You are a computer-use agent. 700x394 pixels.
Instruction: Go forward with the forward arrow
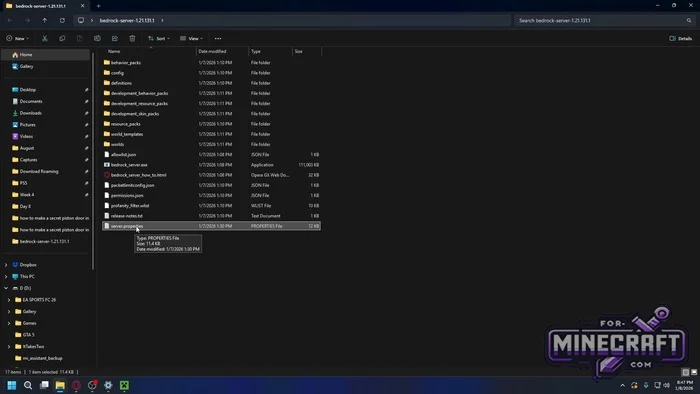click(27, 21)
